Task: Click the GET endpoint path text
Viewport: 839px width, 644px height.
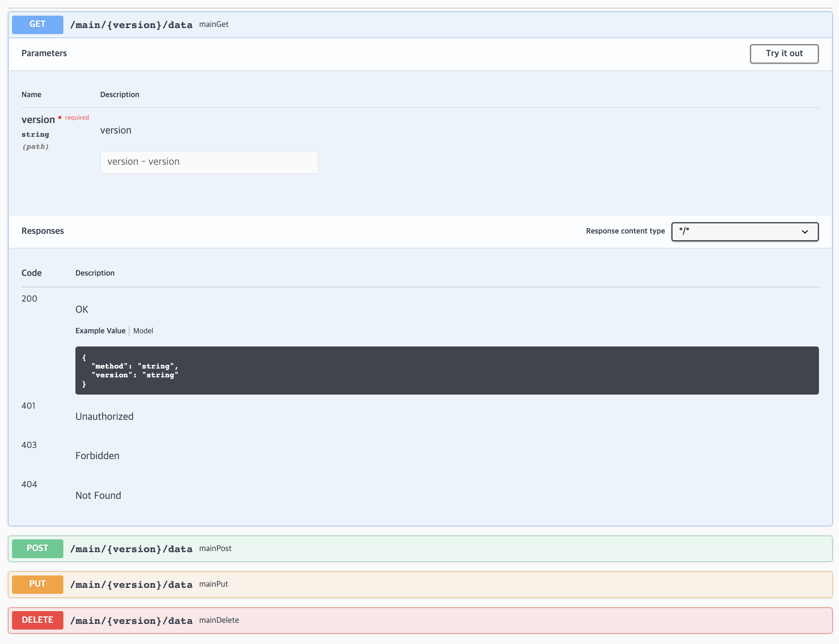Action: [131, 25]
